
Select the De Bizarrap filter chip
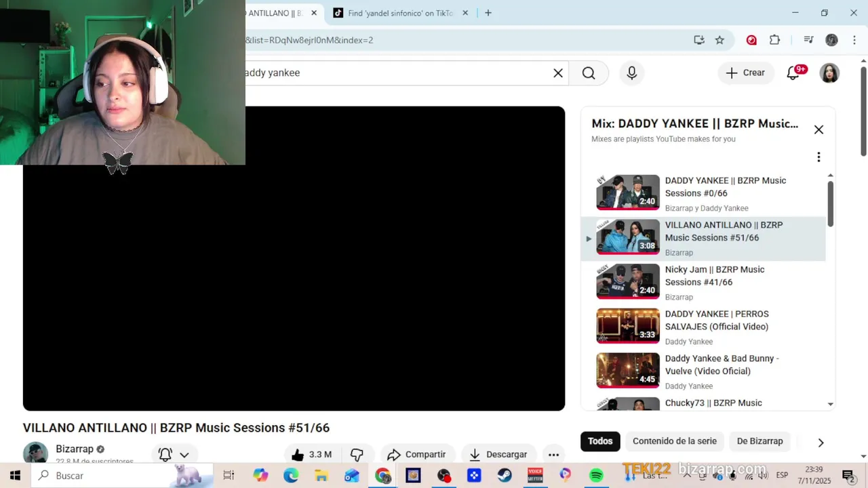(x=760, y=441)
